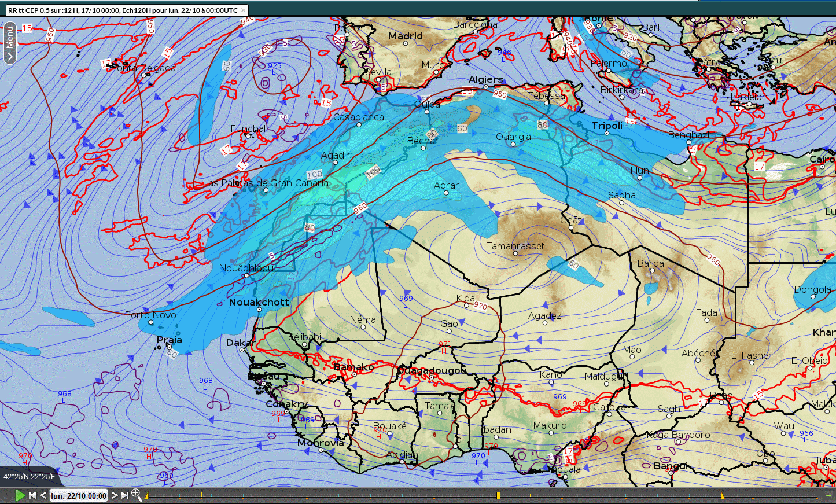Click the Benghazi city label
This screenshot has height=504, width=836.
(688, 135)
